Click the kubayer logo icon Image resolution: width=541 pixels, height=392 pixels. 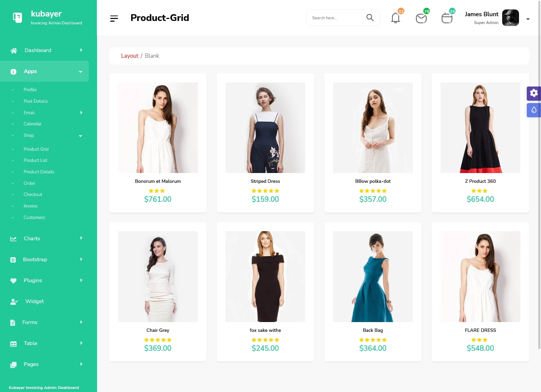[17, 18]
